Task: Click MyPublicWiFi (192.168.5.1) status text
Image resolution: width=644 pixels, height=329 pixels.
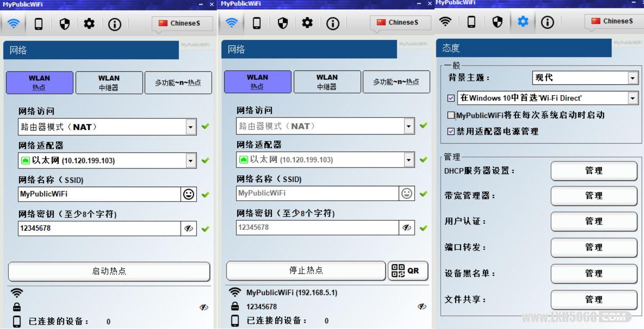Action: pyautogui.click(x=292, y=293)
